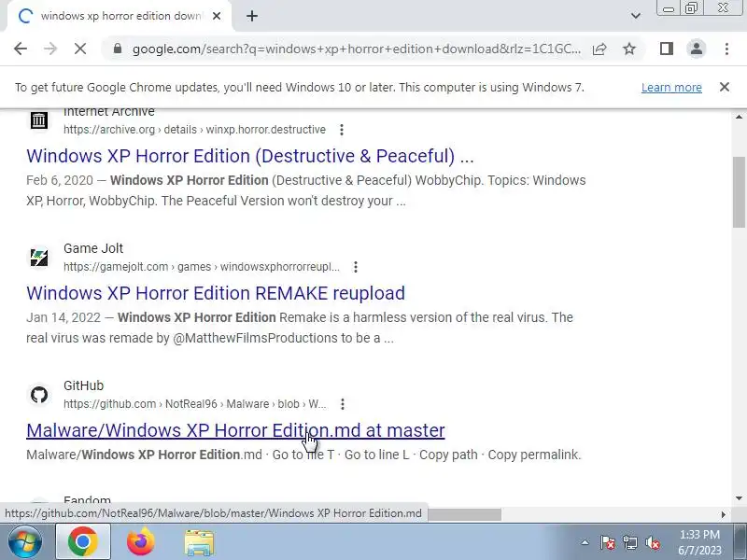Image resolution: width=747 pixels, height=560 pixels.
Task: Share this page using the share icon
Action: 599,49
